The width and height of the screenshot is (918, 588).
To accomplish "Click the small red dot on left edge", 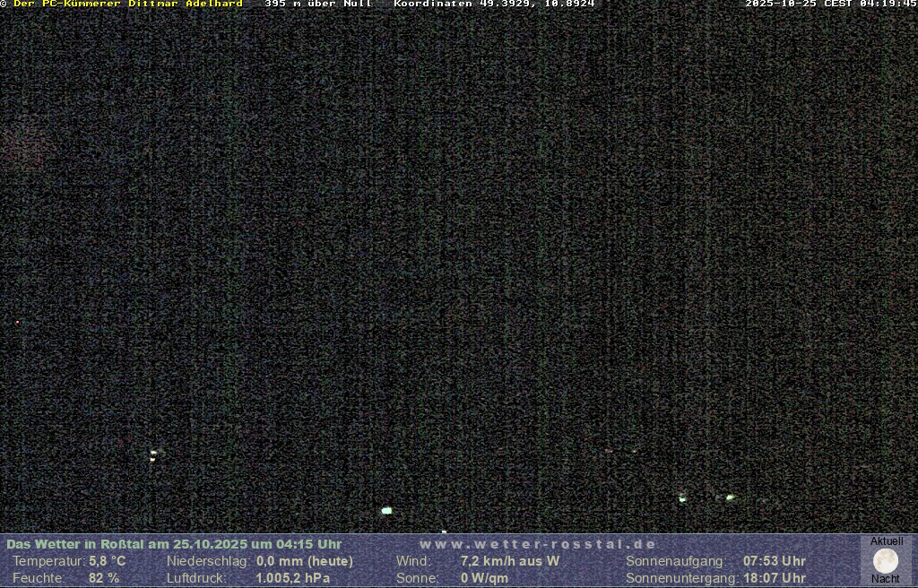I will [17, 322].
